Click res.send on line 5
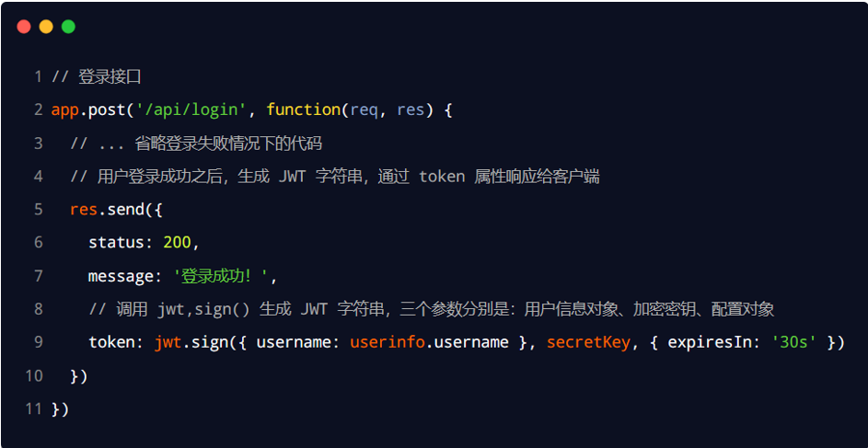Screen dimensions: 868x448 (x=106, y=210)
